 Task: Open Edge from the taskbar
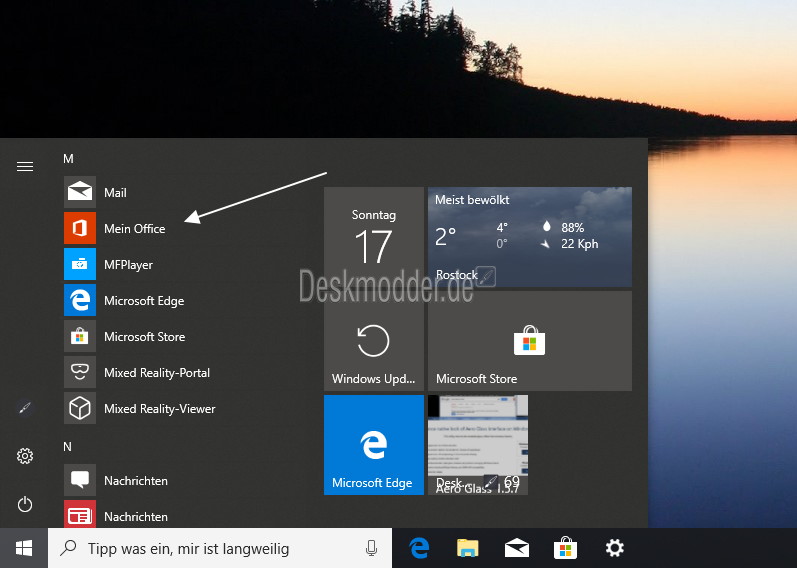pos(419,548)
